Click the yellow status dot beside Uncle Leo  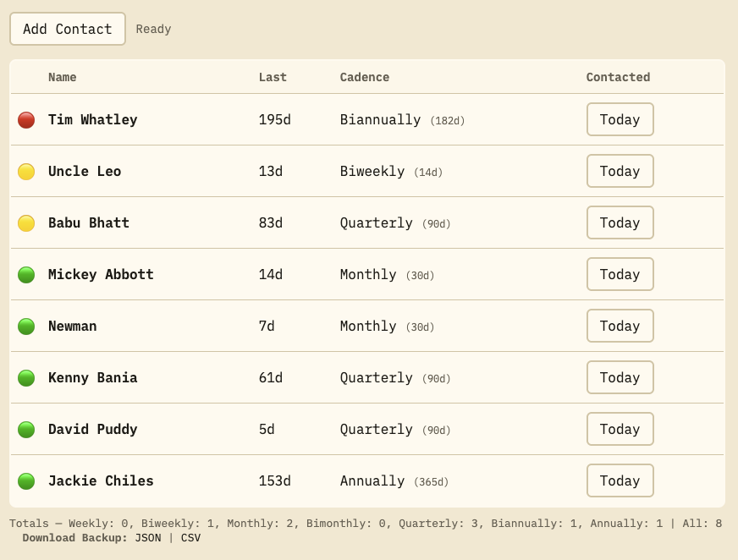[x=26, y=172]
